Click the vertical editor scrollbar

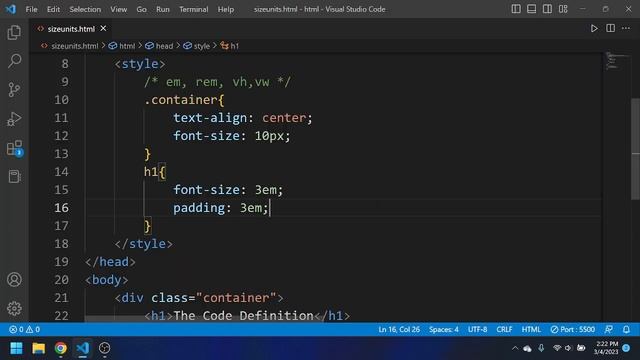click(x=636, y=149)
